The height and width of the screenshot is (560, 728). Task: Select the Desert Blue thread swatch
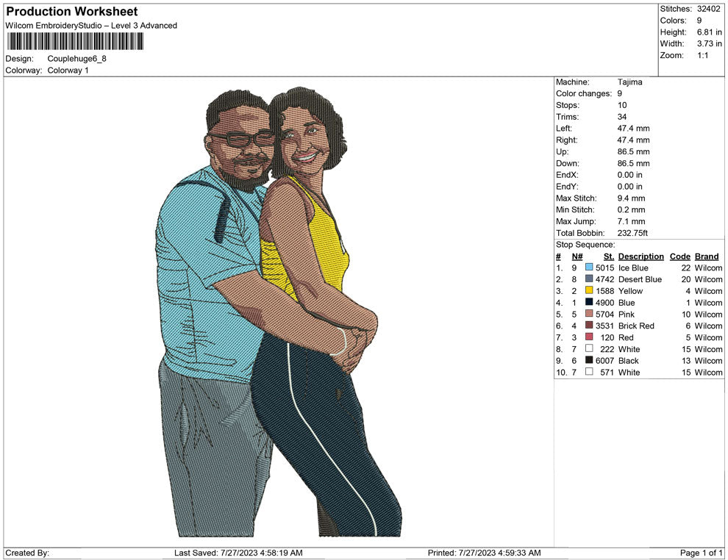pos(588,279)
